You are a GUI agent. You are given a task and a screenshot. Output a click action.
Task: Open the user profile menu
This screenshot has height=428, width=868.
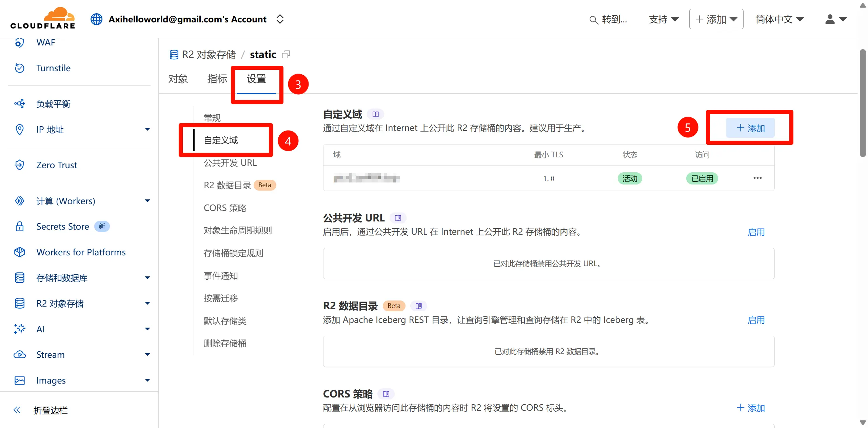[x=836, y=19]
